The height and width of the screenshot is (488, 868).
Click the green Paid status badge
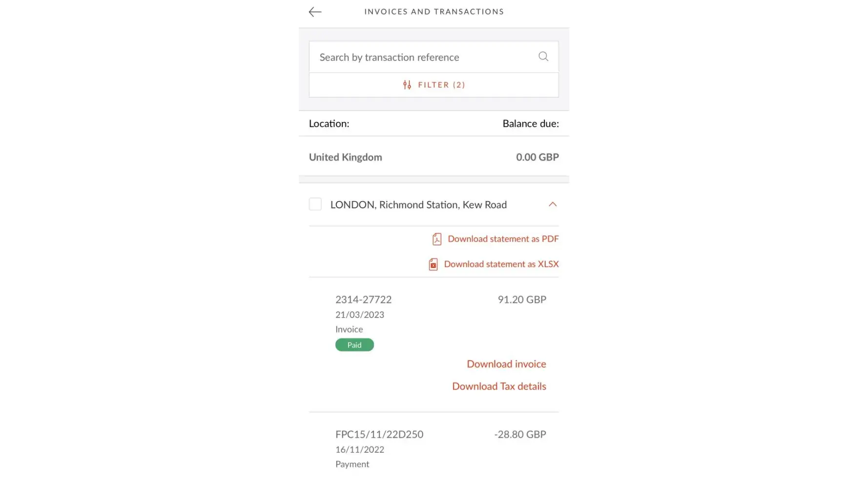(x=354, y=345)
